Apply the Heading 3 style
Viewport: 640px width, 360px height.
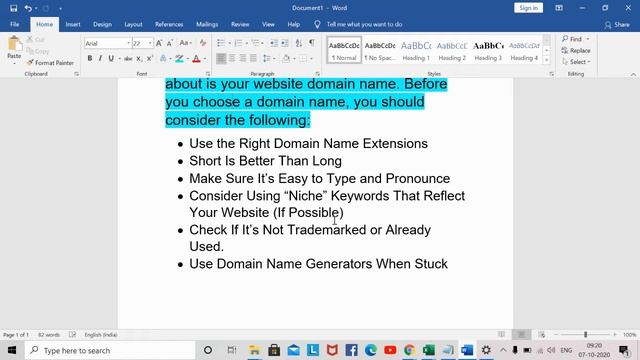(488, 51)
